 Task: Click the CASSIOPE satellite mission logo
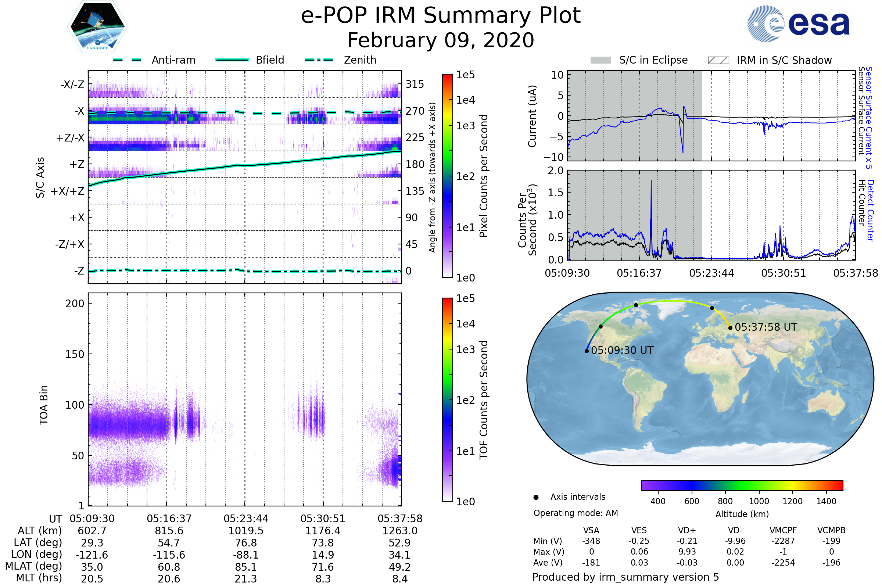tap(97, 27)
